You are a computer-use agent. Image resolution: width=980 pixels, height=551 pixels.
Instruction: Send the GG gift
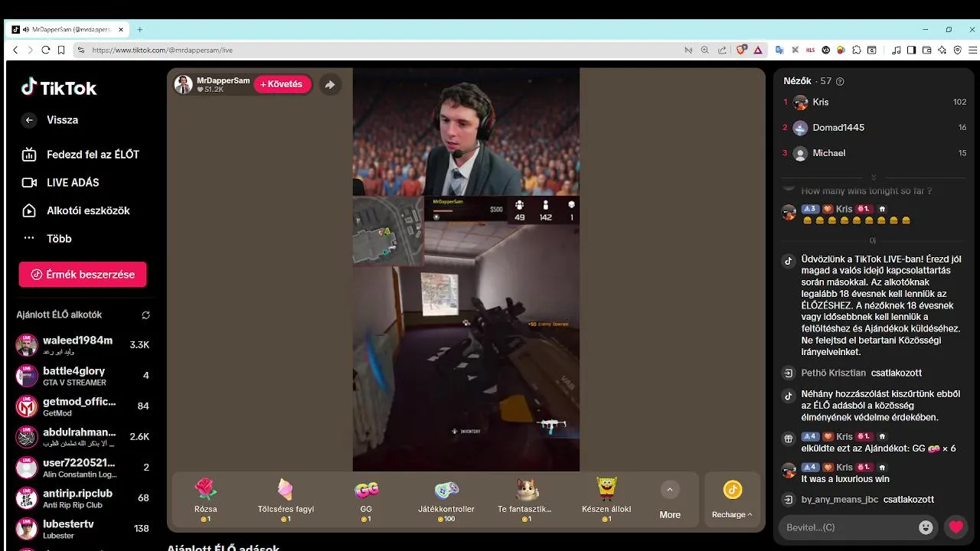(366, 498)
